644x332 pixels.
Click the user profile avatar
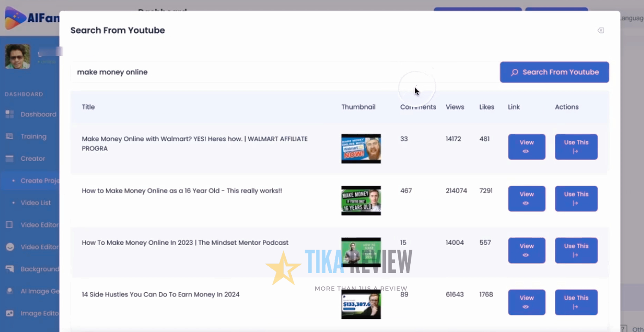17,56
